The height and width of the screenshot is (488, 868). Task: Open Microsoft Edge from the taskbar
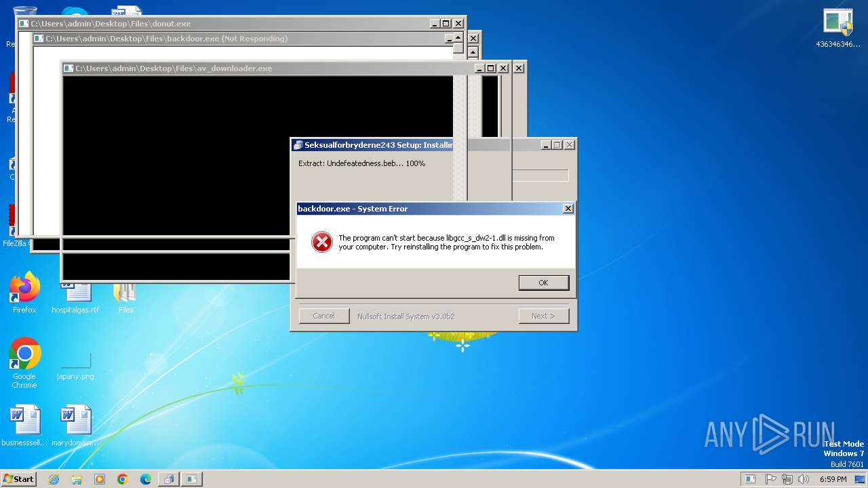pyautogui.click(x=146, y=479)
